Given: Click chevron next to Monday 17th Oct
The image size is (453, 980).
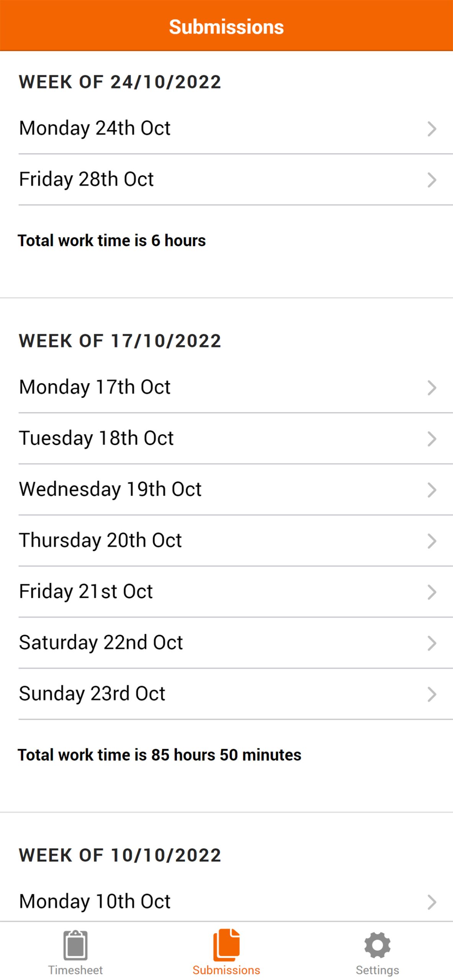Looking at the screenshot, I should pyautogui.click(x=432, y=388).
